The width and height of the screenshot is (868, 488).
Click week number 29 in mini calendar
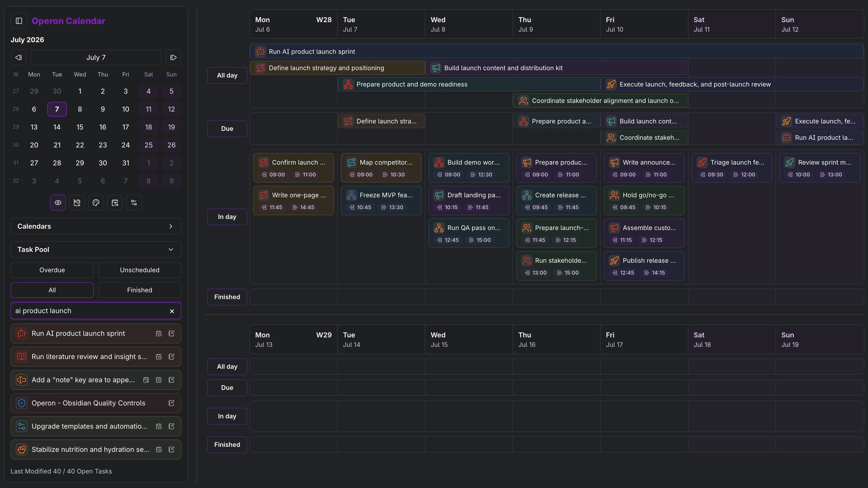tap(16, 127)
